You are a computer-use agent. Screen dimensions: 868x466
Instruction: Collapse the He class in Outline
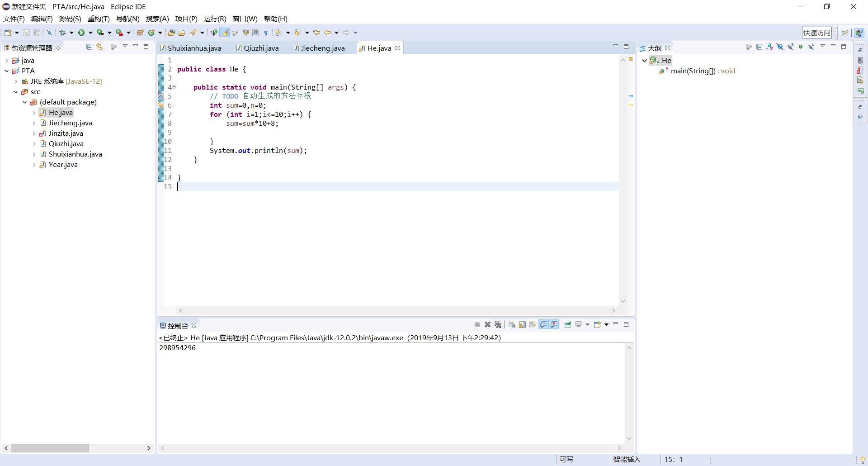tap(644, 61)
